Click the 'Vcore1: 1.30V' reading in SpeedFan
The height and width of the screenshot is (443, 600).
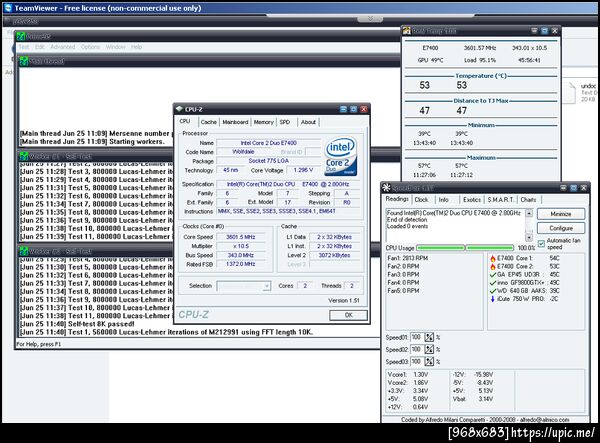pos(408,375)
